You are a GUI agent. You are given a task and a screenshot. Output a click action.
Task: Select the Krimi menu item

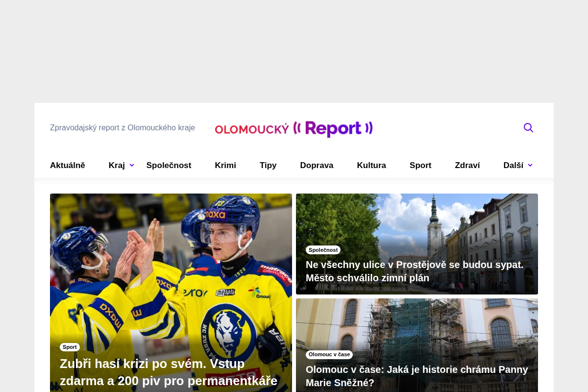point(225,165)
